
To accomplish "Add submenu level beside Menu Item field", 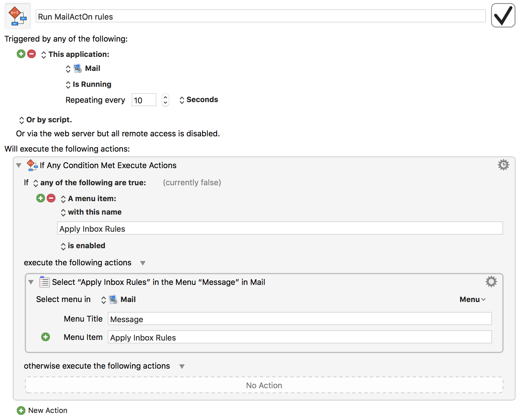I will tap(46, 337).
